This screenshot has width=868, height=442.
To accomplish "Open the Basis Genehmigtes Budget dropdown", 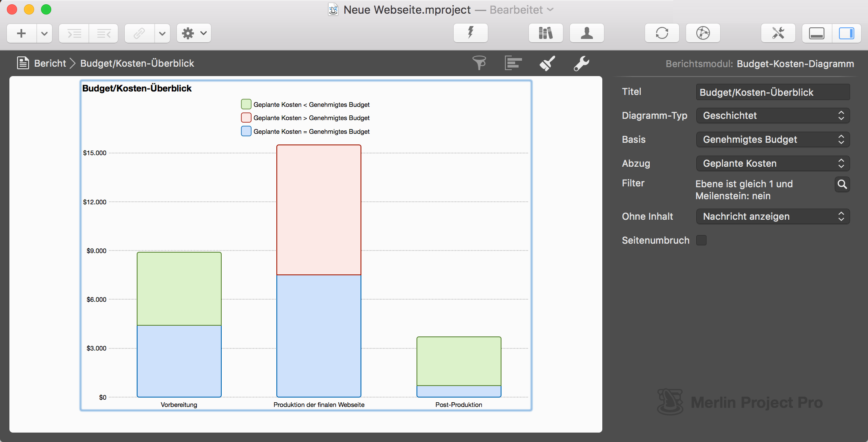I will [773, 139].
